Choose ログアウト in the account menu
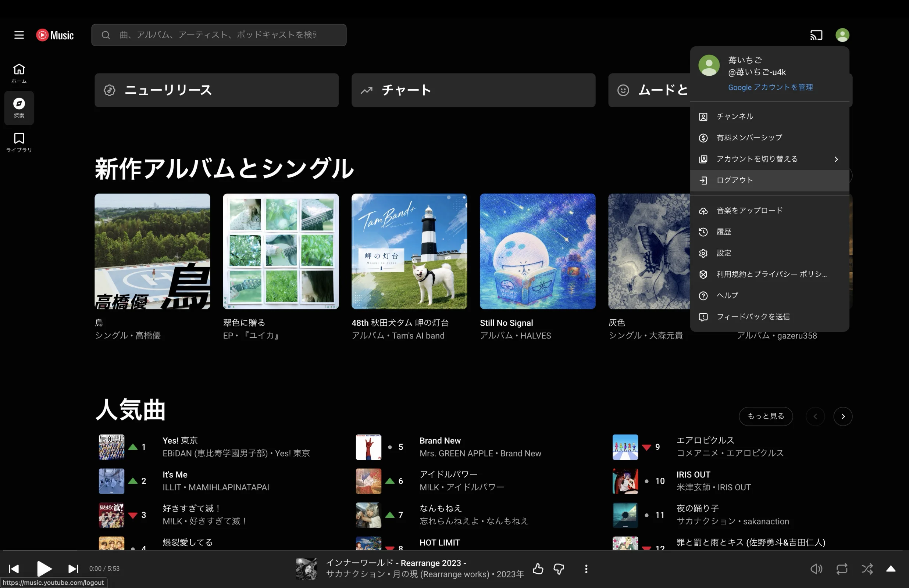This screenshot has width=909, height=588. coord(770,180)
